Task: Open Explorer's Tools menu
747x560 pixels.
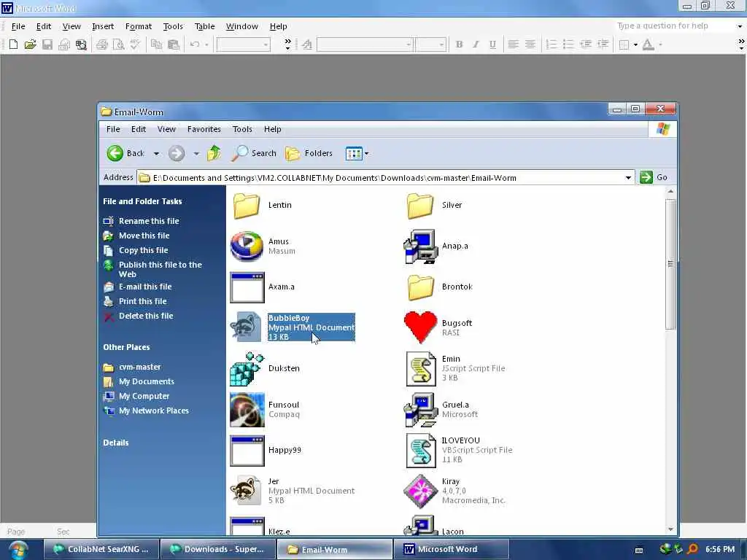Action: (242, 129)
